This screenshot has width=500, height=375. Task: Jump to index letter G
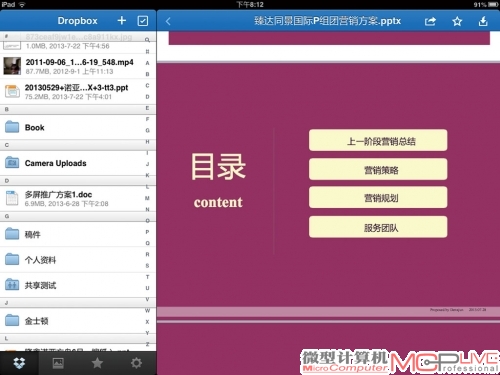tap(147, 130)
